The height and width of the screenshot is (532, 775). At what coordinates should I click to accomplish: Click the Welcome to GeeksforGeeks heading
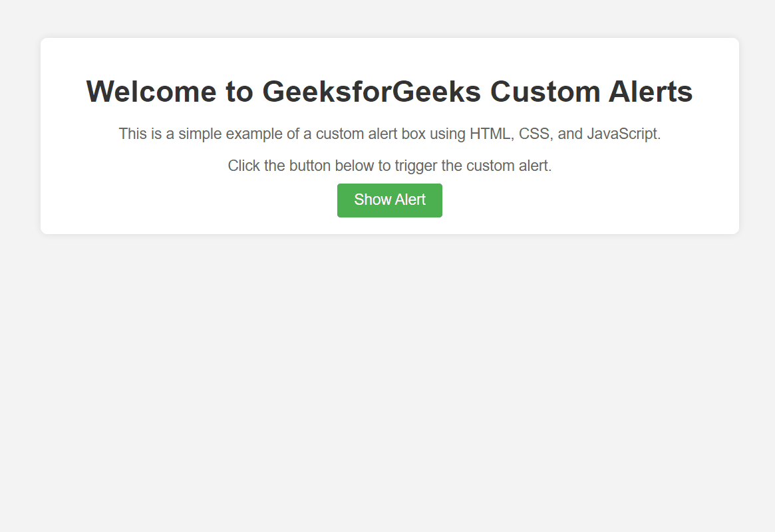[389, 91]
